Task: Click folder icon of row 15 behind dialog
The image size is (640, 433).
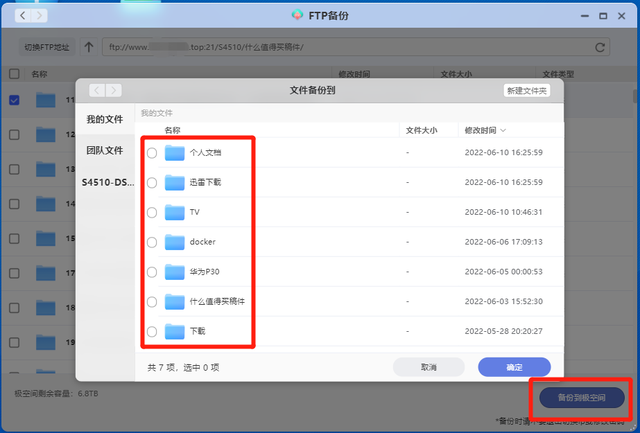Action: click(46, 238)
